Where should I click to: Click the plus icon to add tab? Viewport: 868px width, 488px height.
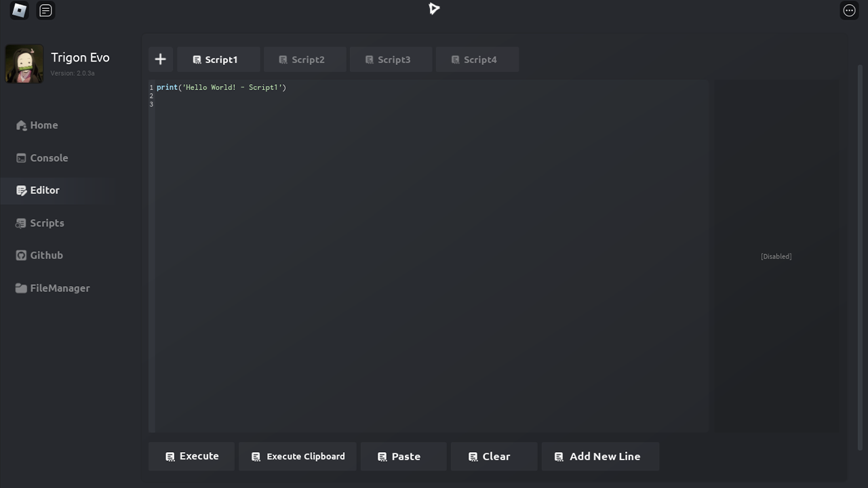point(160,60)
